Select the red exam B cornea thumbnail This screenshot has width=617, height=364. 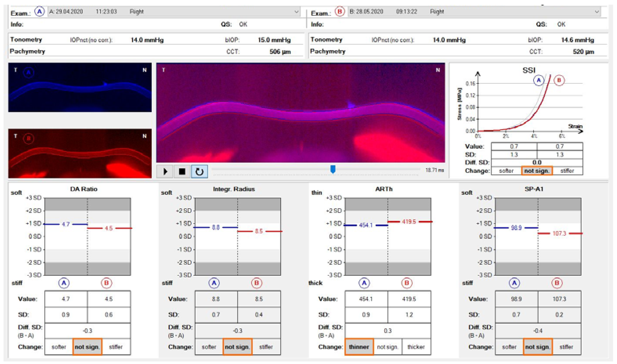(80, 153)
